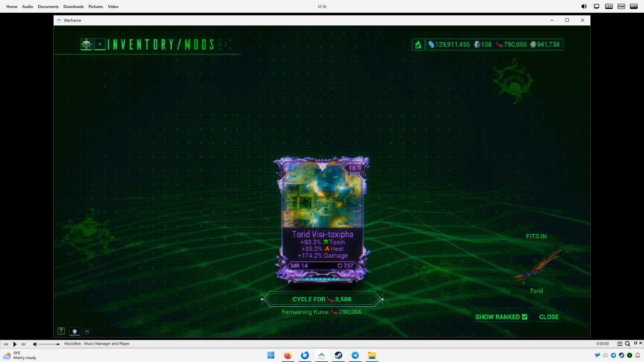Click the plus icon beside Inventory/Mods

coord(100,44)
